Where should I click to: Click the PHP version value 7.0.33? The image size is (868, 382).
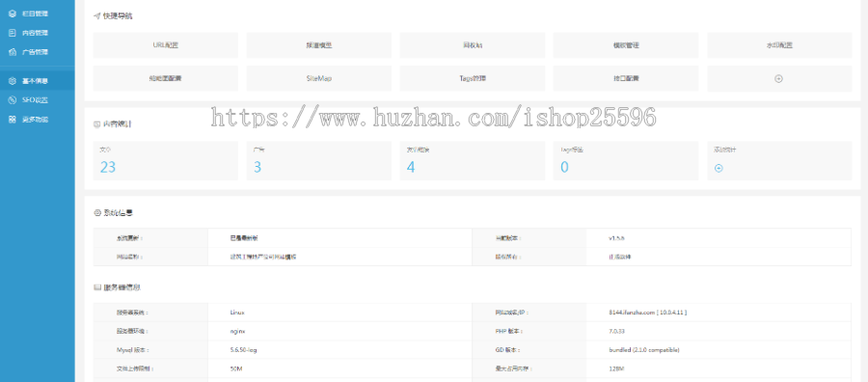tap(617, 331)
